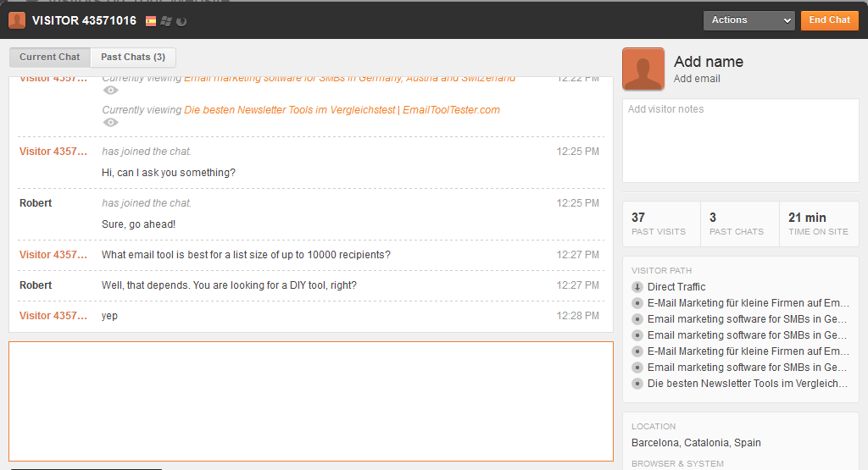Click the visitor avatar icon in header

tap(17, 20)
